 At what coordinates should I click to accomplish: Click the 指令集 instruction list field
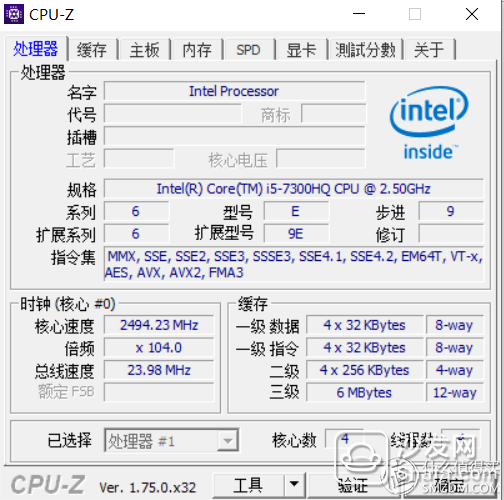click(293, 264)
